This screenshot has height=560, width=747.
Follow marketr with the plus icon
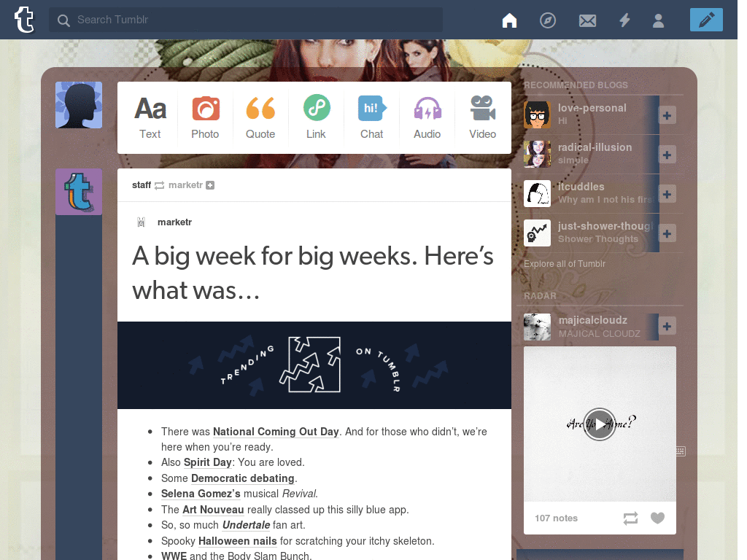click(210, 185)
